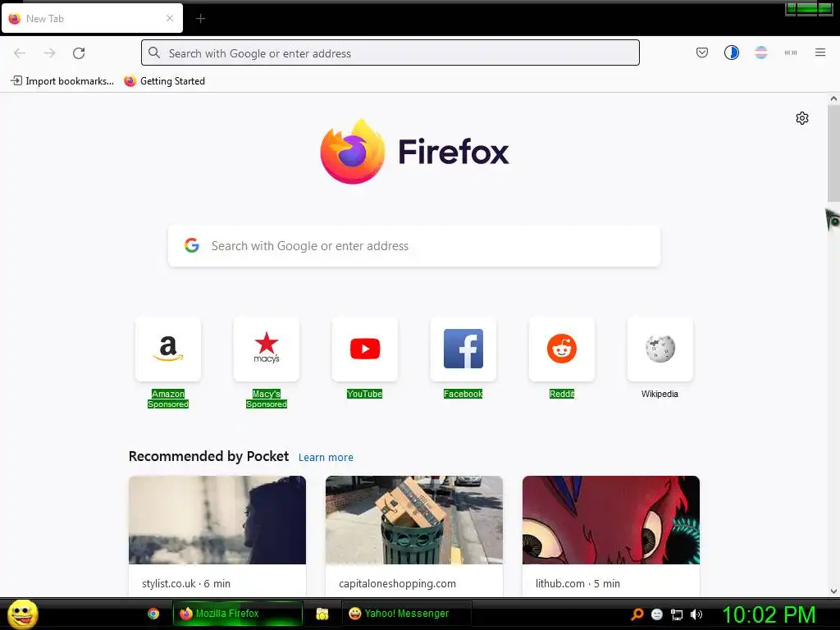Click Learn more about Pocket
The image size is (840, 630).
pyautogui.click(x=326, y=458)
